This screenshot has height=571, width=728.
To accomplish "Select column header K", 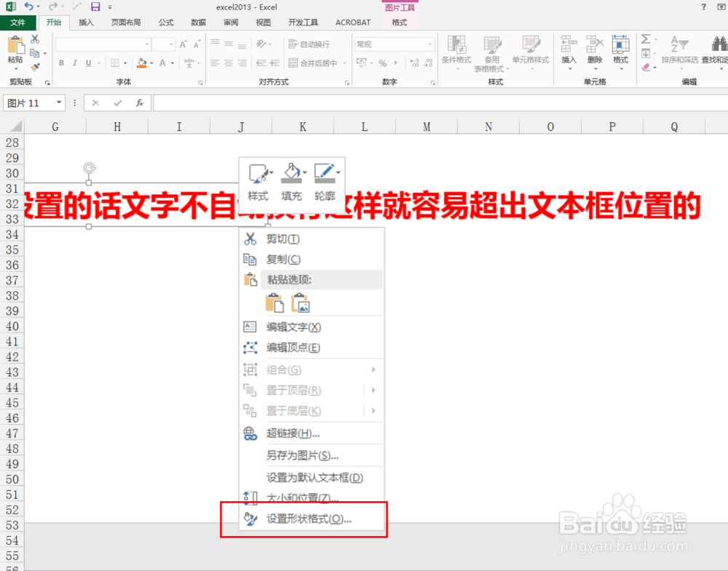I will pos(303,127).
